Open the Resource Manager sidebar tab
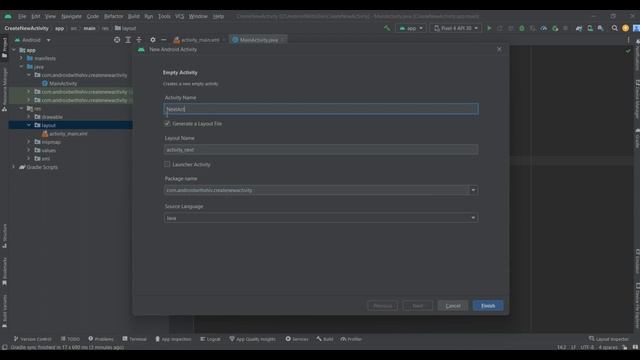 (x=4, y=89)
